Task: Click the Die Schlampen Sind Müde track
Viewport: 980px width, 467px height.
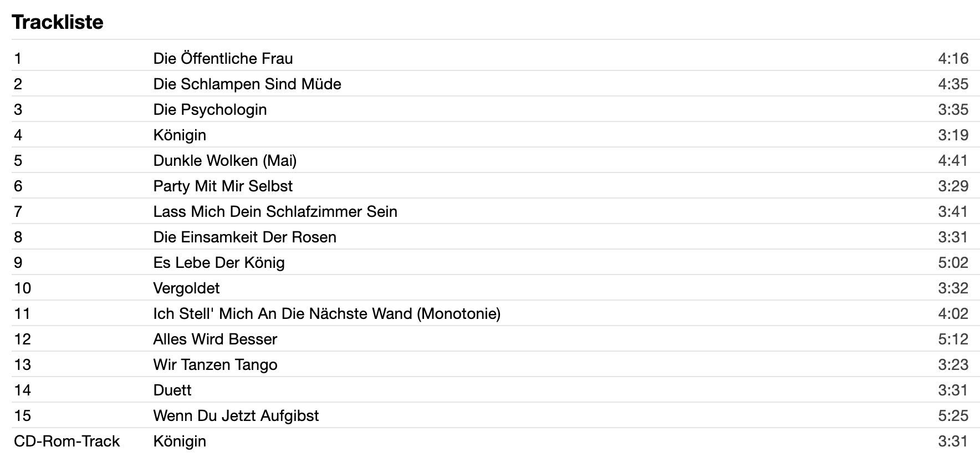Action: point(247,84)
